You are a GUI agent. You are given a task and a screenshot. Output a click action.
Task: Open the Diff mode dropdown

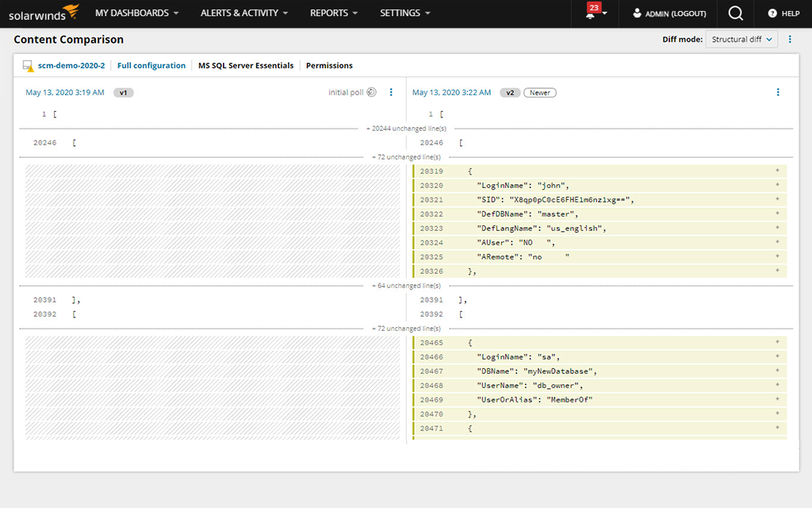click(x=741, y=38)
